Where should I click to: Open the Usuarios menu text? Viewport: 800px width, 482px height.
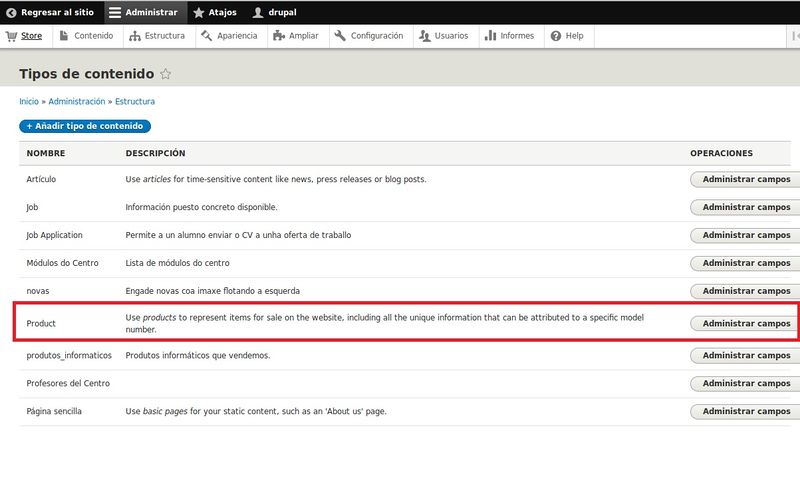pyautogui.click(x=451, y=36)
